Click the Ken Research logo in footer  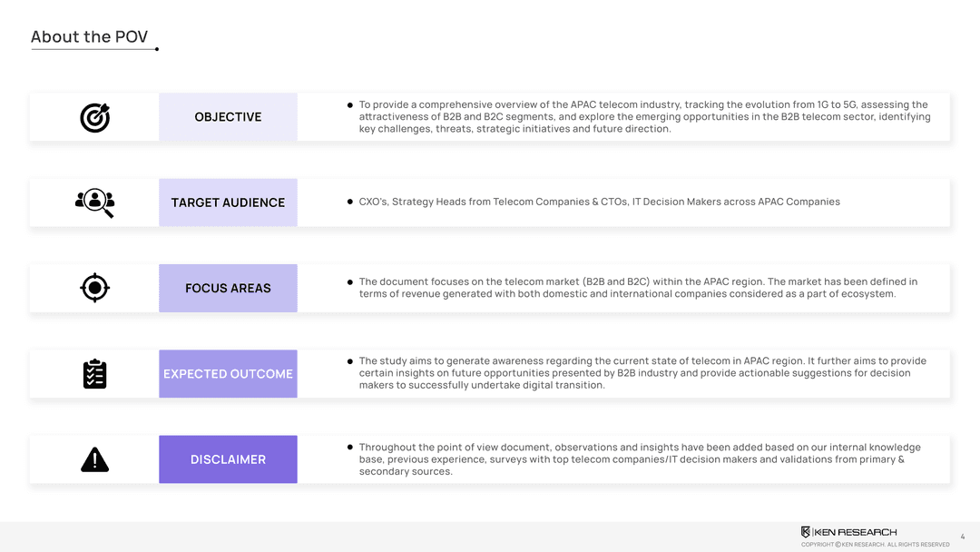point(848,532)
